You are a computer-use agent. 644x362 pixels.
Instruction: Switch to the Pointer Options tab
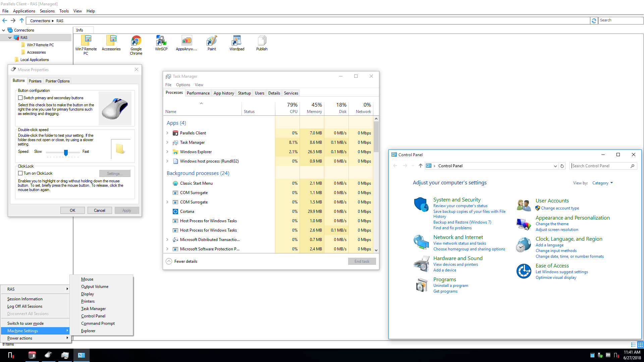(58, 81)
